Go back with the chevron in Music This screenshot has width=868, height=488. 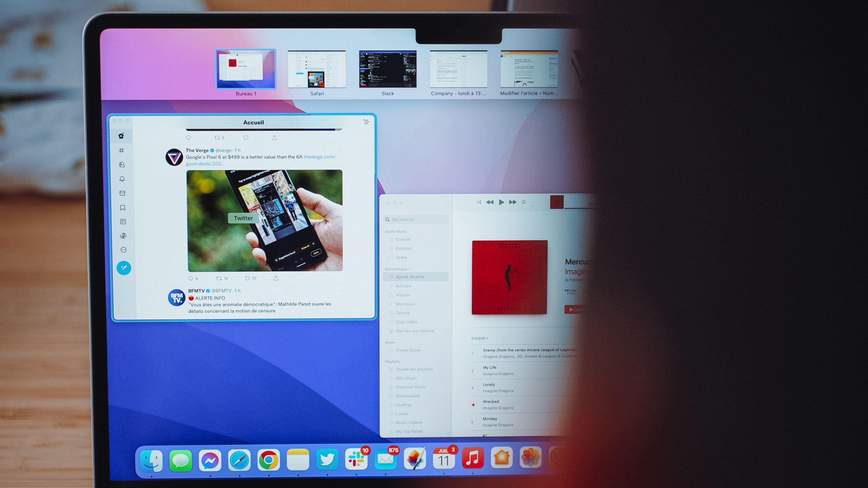point(463,218)
